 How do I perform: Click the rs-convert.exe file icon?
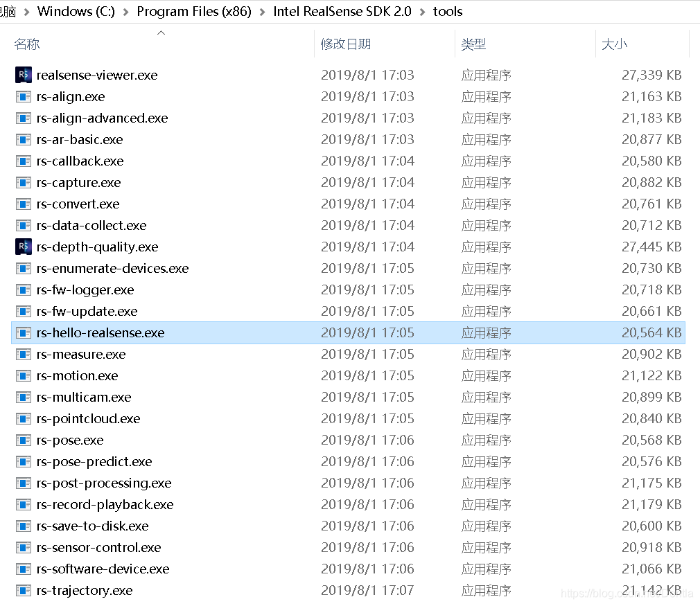tap(23, 204)
